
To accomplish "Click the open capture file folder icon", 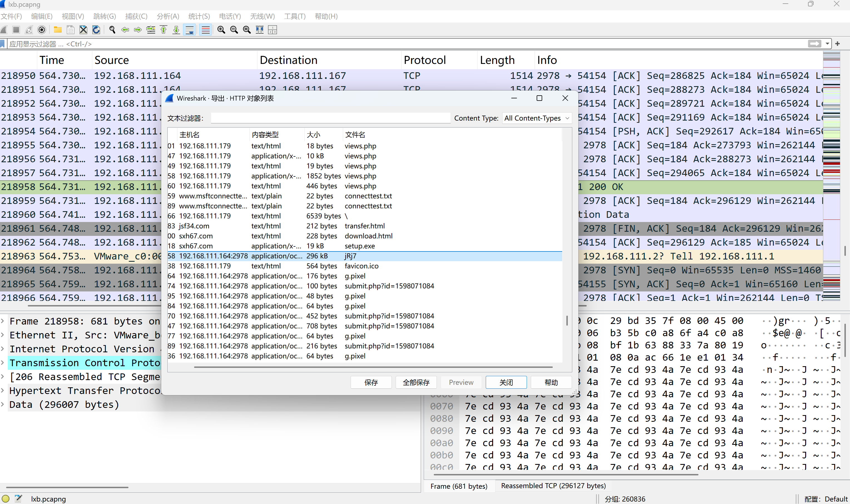I will (x=58, y=30).
